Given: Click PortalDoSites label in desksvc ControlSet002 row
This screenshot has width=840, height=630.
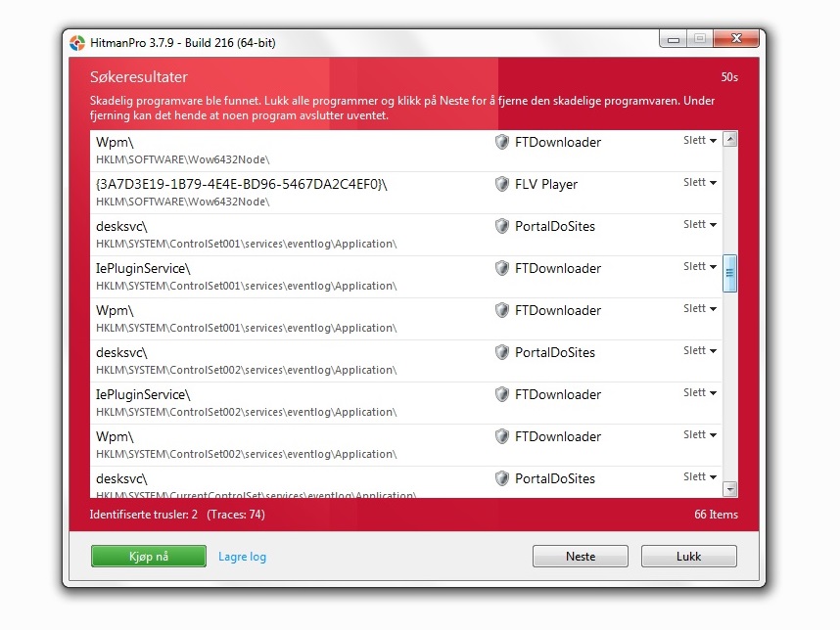Looking at the screenshot, I should pos(555,353).
